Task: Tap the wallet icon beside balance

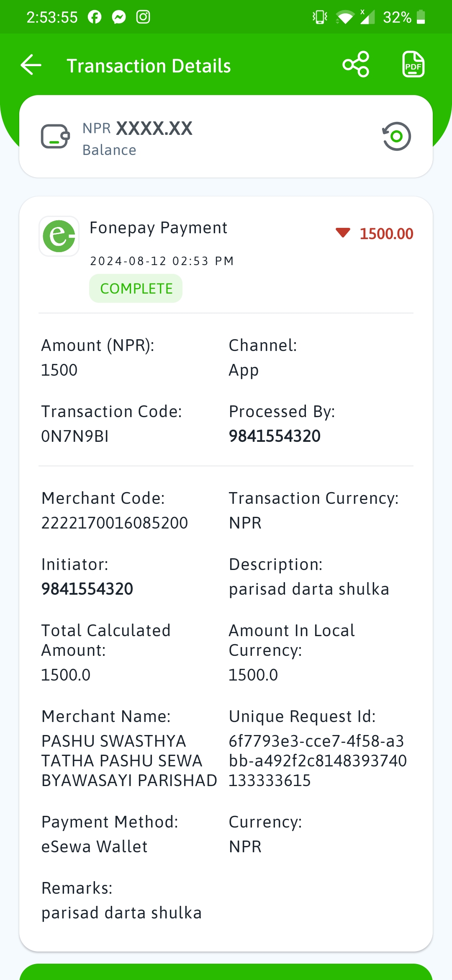Action: click(x=55, y=137)
